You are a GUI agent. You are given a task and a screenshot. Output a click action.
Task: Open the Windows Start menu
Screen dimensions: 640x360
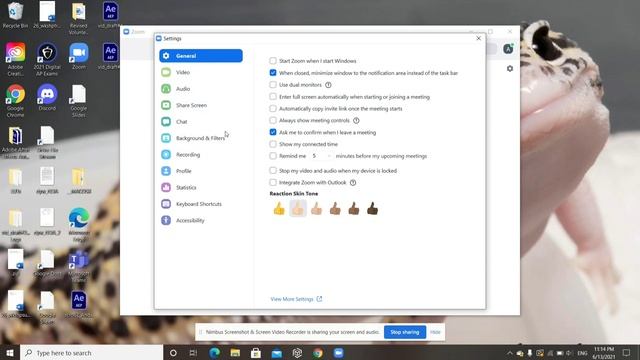10,353
